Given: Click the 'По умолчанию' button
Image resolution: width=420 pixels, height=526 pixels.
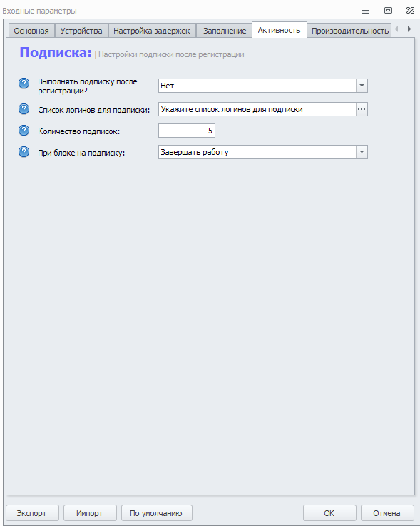Looking at the screenshot, I should pyautogui.click(x=157, y=513).
